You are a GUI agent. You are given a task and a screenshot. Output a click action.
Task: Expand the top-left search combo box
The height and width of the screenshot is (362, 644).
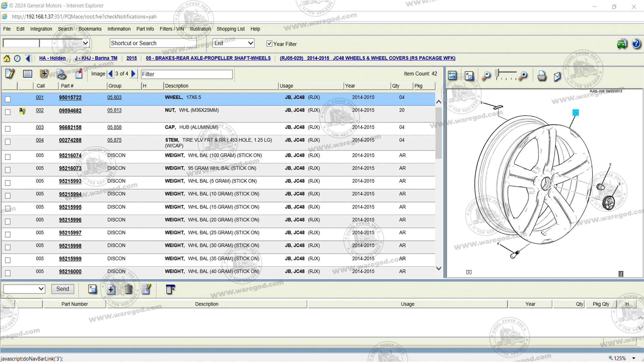click(86, 43)
